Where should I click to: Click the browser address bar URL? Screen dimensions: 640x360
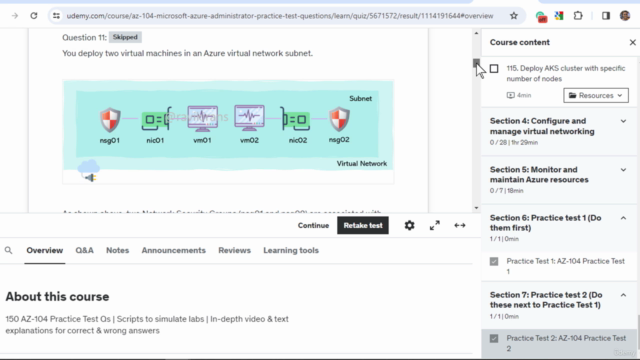[x=280, y=16]
